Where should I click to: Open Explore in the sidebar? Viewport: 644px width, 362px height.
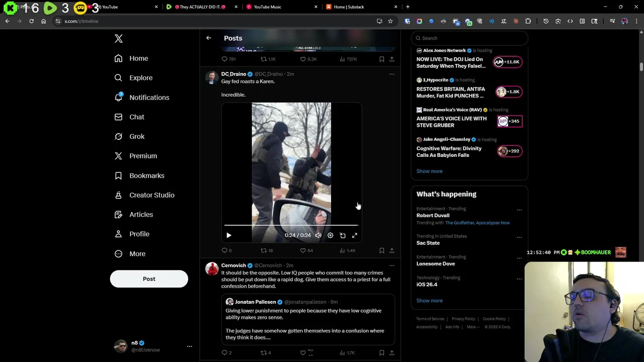pyautogui.click(x=133, y=78)
